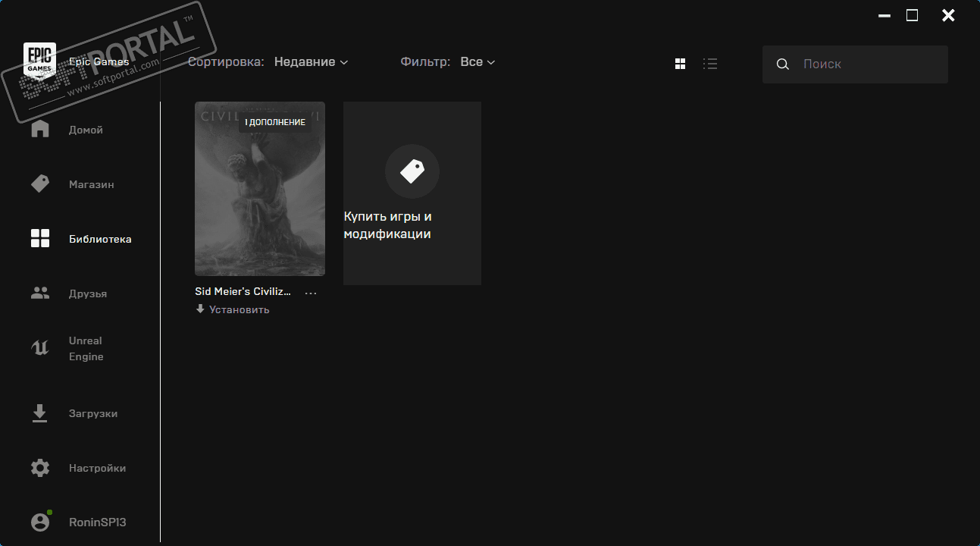The width and height of the screenshot is (980, 546).
Task: Click the Библиотека grid icon in sidebar
Action: [40, 239]
